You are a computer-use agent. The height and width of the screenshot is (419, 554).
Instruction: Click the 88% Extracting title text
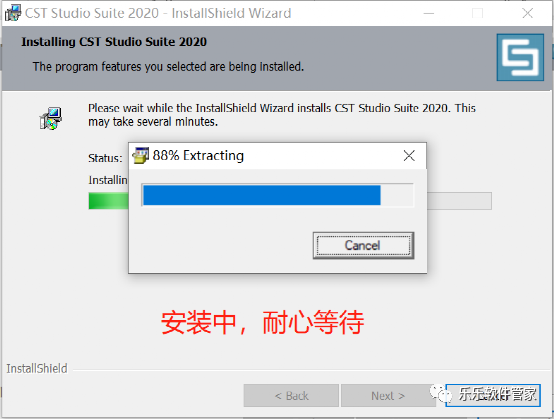pos(198,155)
